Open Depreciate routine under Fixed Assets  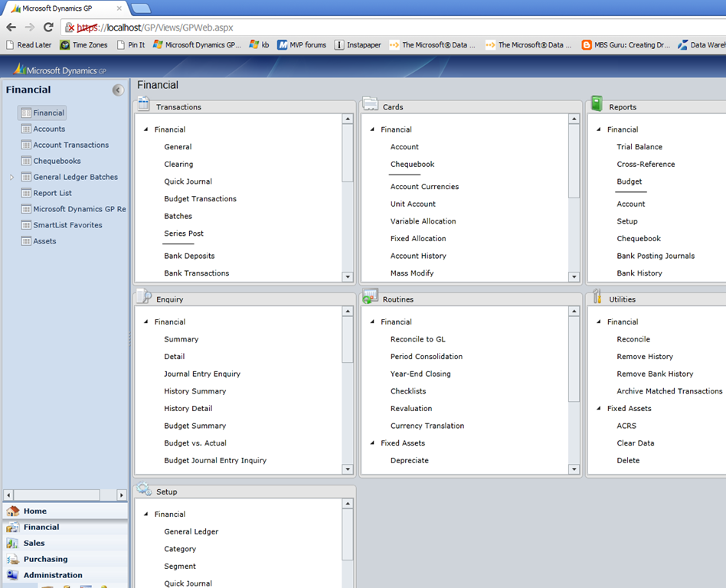pyautogui.click(x=409, y=461)
